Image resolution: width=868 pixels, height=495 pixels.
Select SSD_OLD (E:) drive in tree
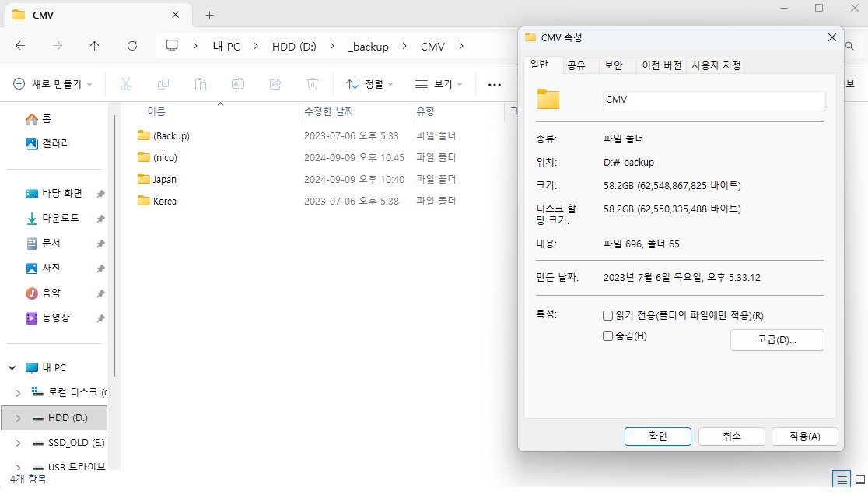coord(76,443)
